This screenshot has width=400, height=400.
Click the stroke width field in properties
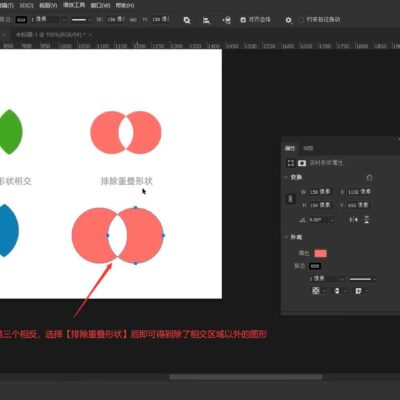323,279
